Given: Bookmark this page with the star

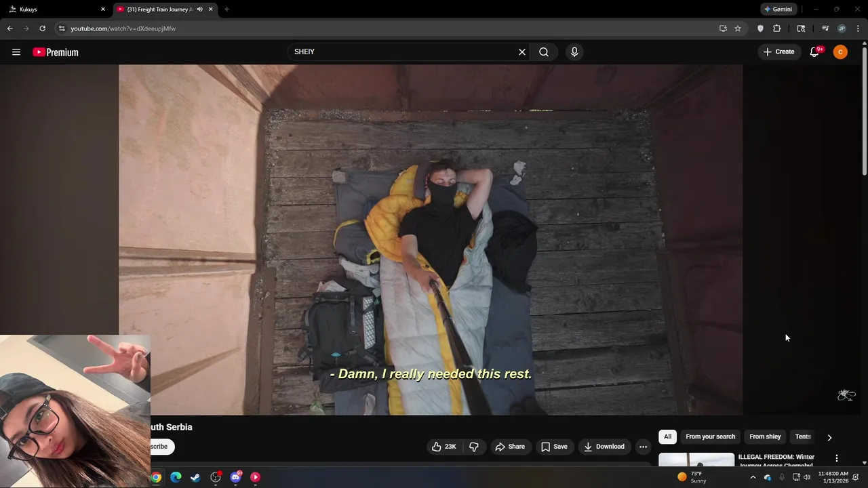Looking at the screenshot, I should pos(738,28).
